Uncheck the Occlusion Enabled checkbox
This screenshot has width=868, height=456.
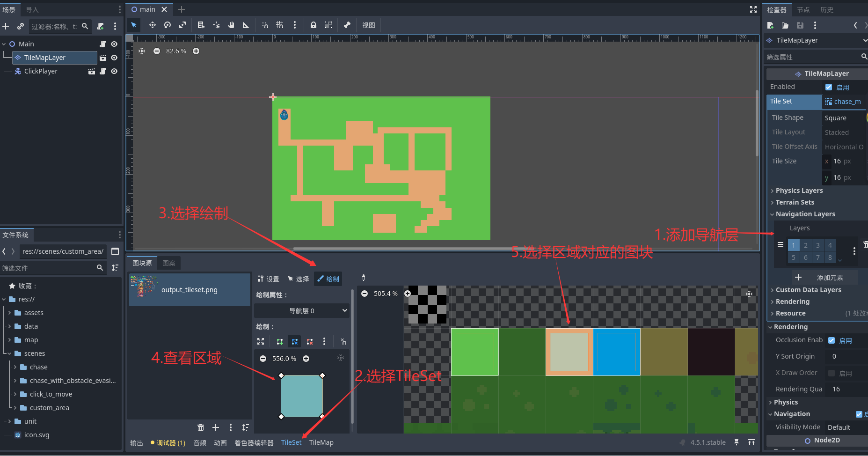point(832,340)
